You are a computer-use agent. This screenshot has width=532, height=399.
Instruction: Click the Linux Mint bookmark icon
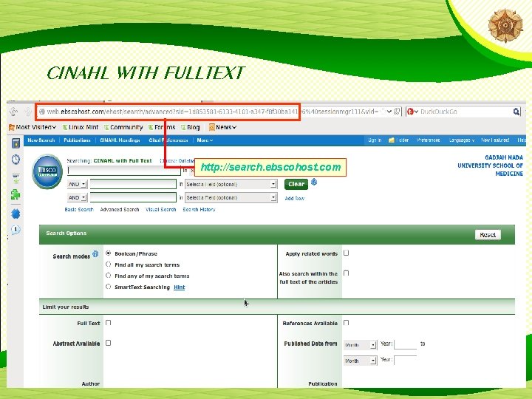tap(64, 127)
